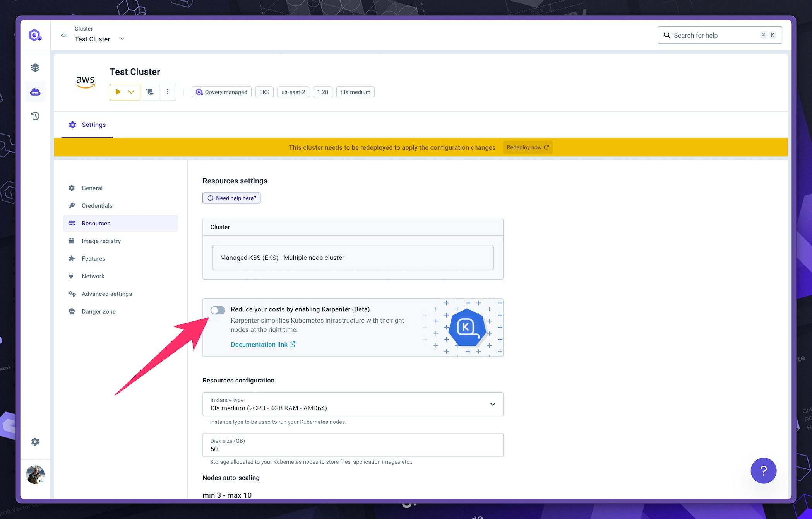Click the Karpenter logo graphic

pyautogui.click(x=467, y=327)
